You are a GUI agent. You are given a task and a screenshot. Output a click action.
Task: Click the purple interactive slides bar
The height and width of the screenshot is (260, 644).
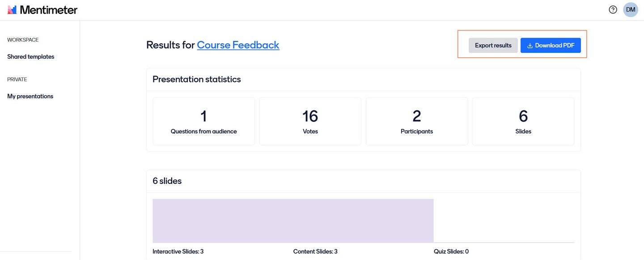tap(293, 221)
